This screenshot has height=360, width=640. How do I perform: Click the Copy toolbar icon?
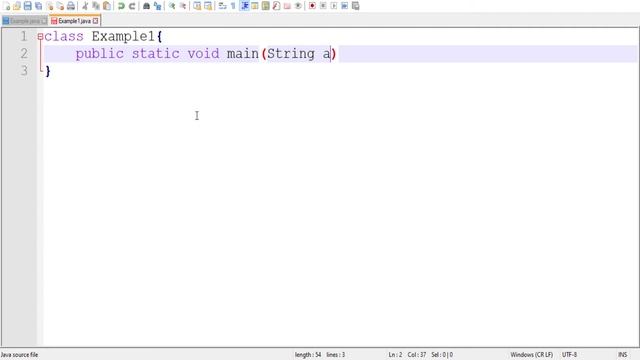(96, 6)
